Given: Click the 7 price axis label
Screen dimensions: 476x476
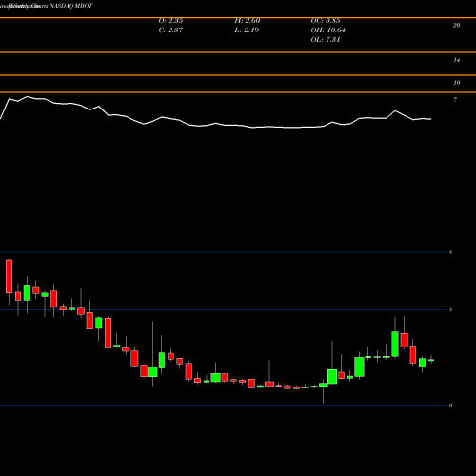Looking at the screenshot, I should 455,100.
